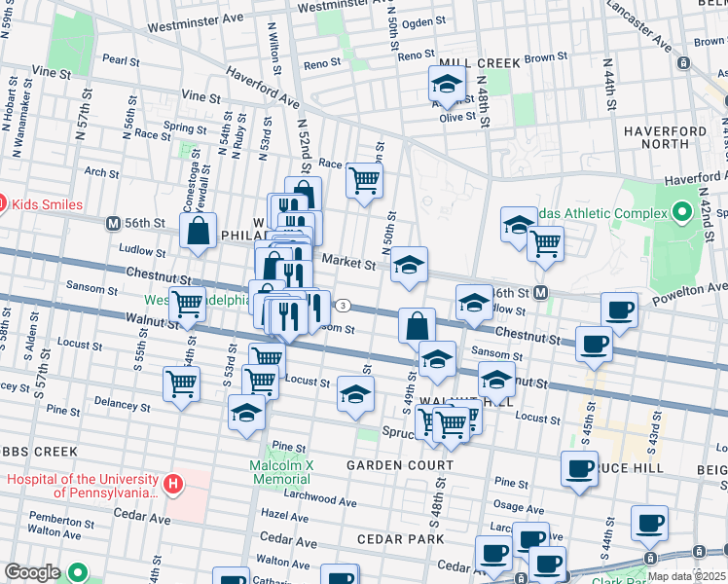The image size is (728, 584).
Task: Click coffee cup marker near Powelton Ave
Action: [x=619, y=311]
